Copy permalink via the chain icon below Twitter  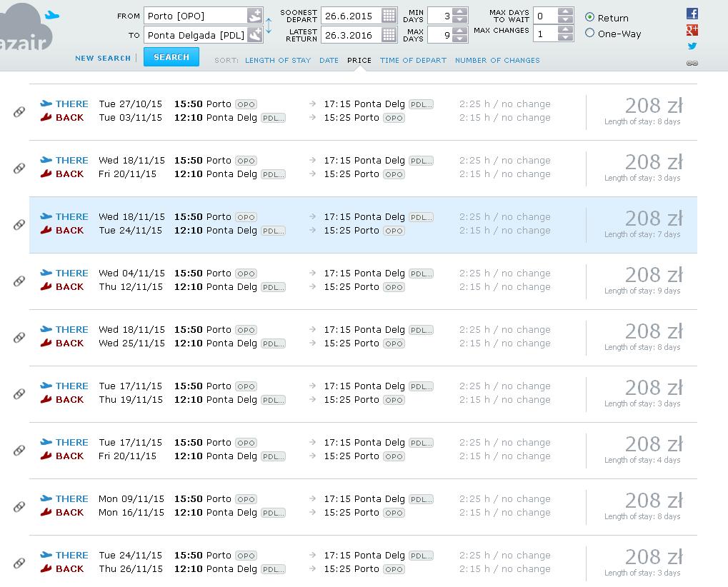[x=692, y=63]
